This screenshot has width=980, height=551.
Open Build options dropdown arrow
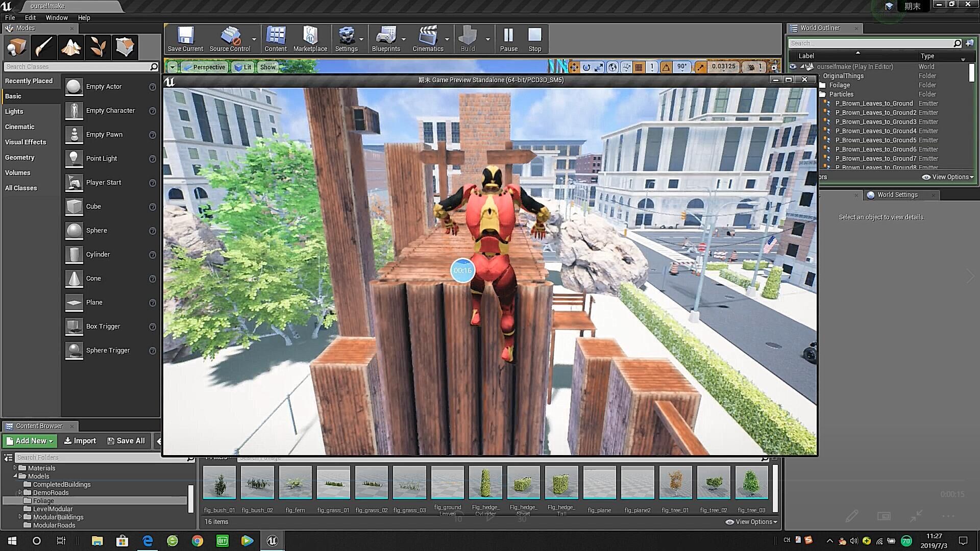click(x=487, y=39)
